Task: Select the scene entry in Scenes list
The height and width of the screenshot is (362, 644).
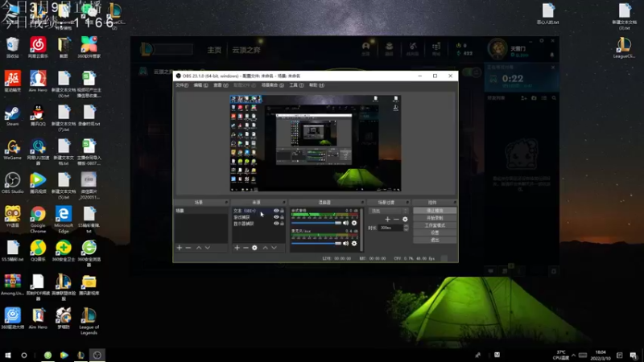Action: pyautogui.click(x=200, y=211)
